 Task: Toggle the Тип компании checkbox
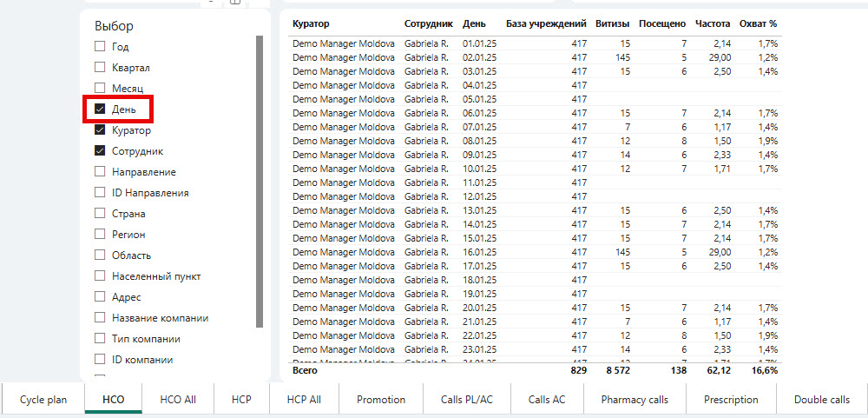point(100,339)
